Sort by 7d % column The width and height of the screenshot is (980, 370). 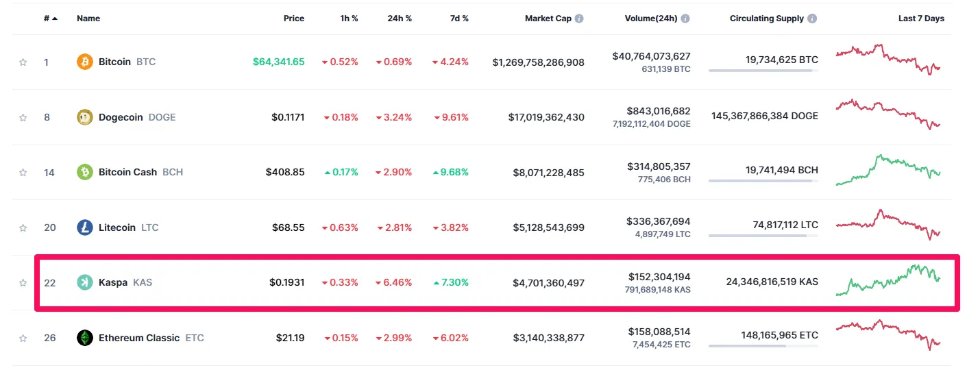click(x=459, y=18)
